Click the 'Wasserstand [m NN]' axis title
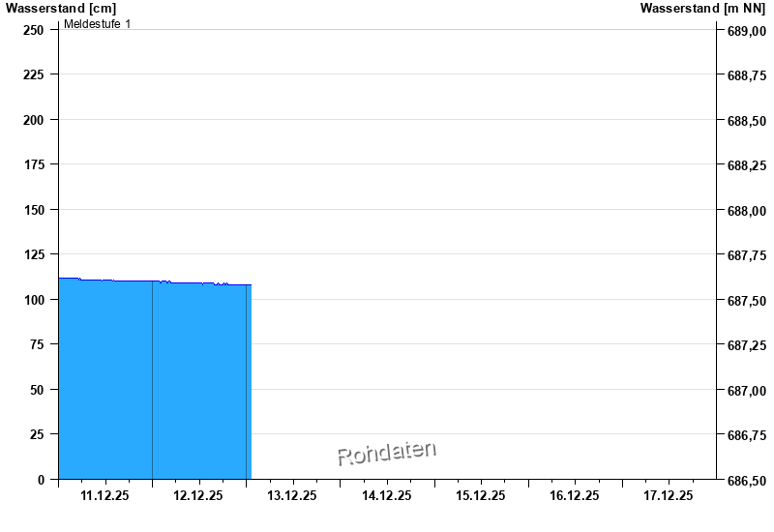 (x=702, y=8)
